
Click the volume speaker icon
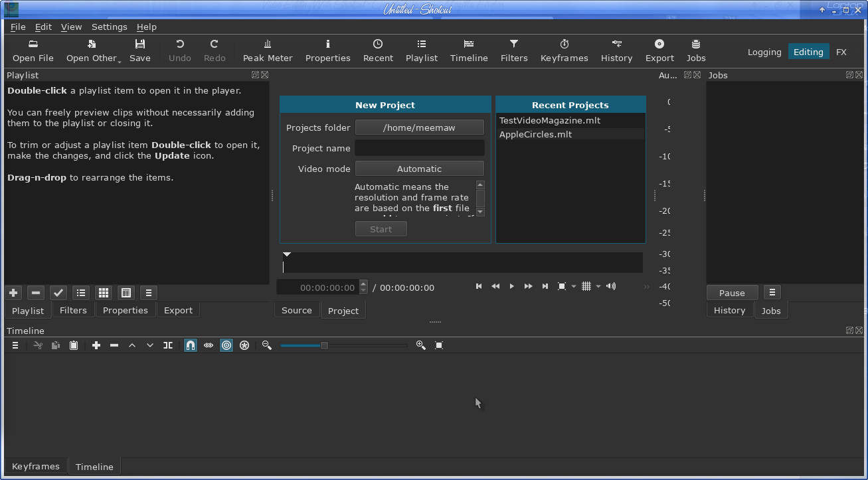pyautogui.click(x=611, y=286)
